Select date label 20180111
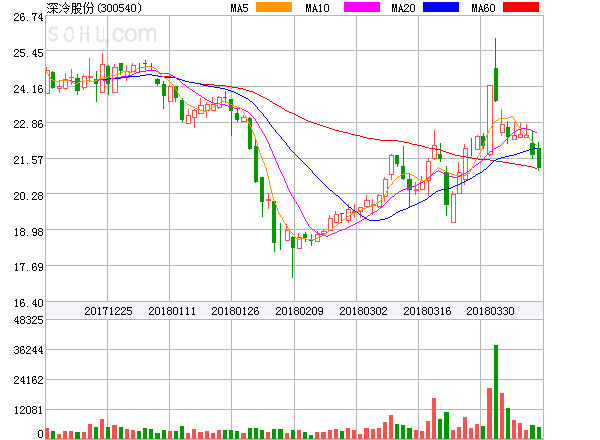Screen dimensions: 600x440 pos(172,311)
